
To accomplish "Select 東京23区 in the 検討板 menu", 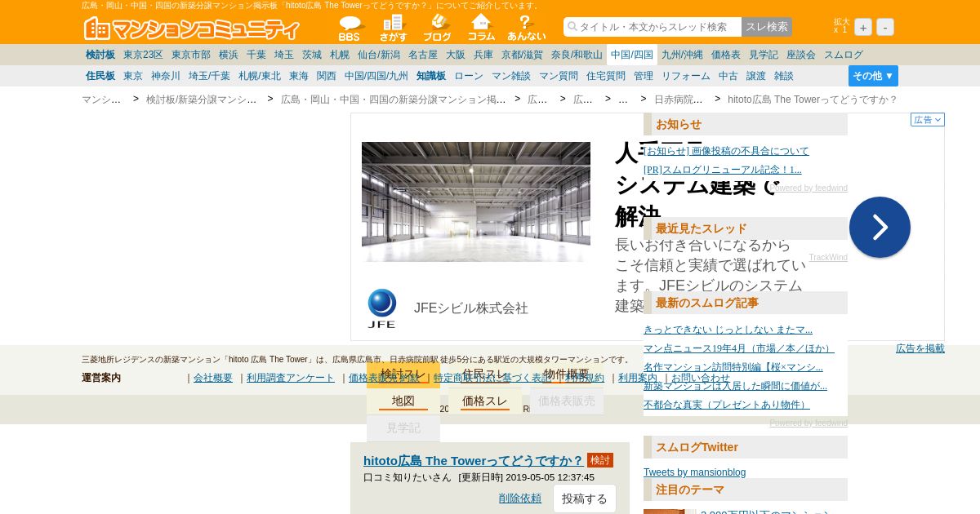I will click(143, 55).
